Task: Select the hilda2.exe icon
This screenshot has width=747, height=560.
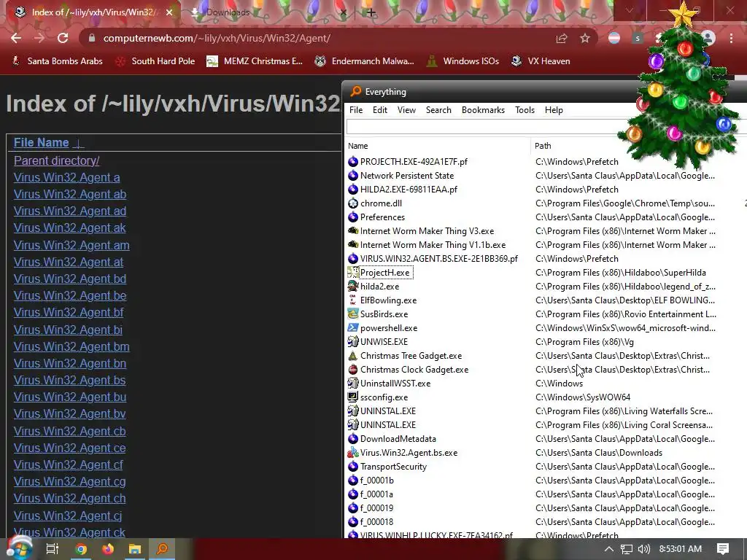Action: point(353,286)
